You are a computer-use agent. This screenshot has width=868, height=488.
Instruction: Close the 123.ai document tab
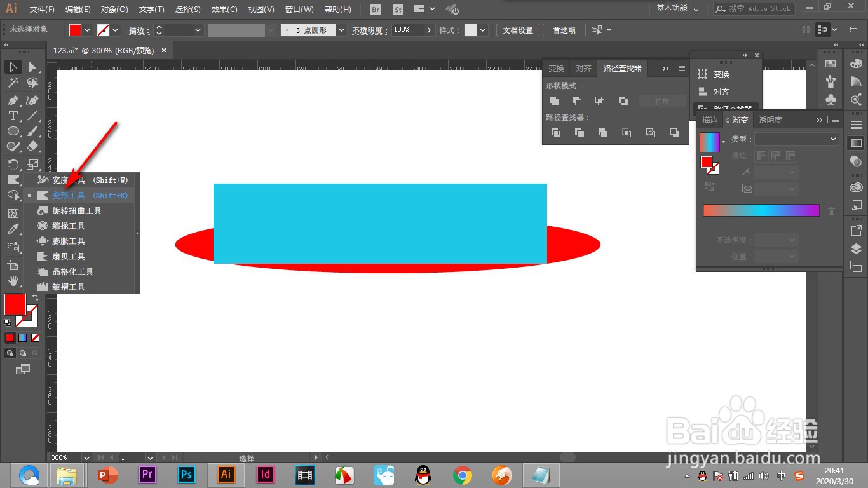pos(164,50)
